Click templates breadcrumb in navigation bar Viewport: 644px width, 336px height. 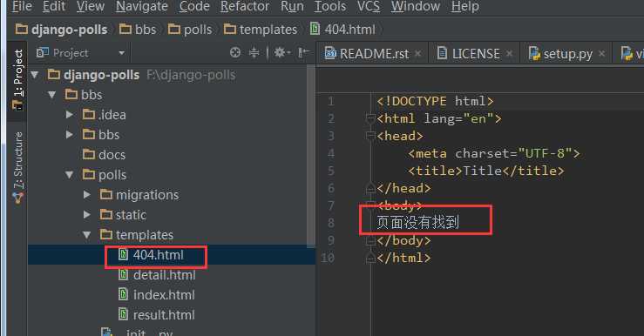pos(261,30)
